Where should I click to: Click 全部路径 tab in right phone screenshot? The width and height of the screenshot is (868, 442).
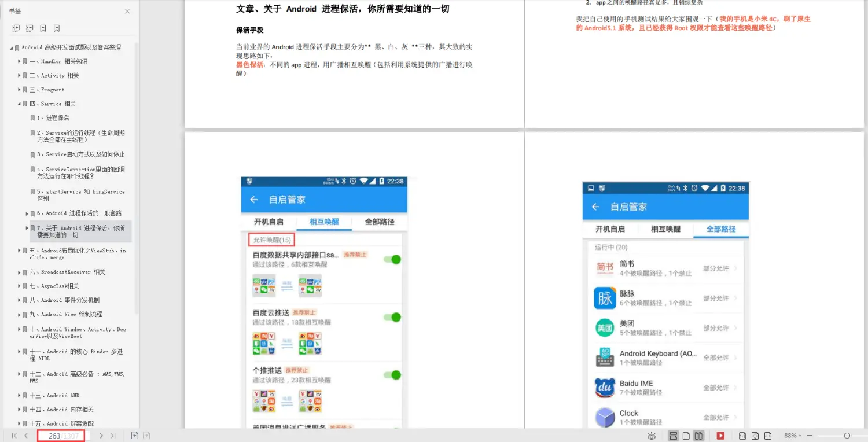[721, 229]
